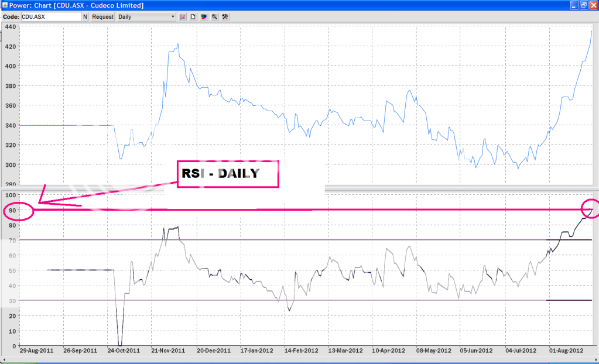Viewport: 599px width, 364px height.
Task: Click the '21-Nov-2011' date label on the axis
Action: (168, 351)
